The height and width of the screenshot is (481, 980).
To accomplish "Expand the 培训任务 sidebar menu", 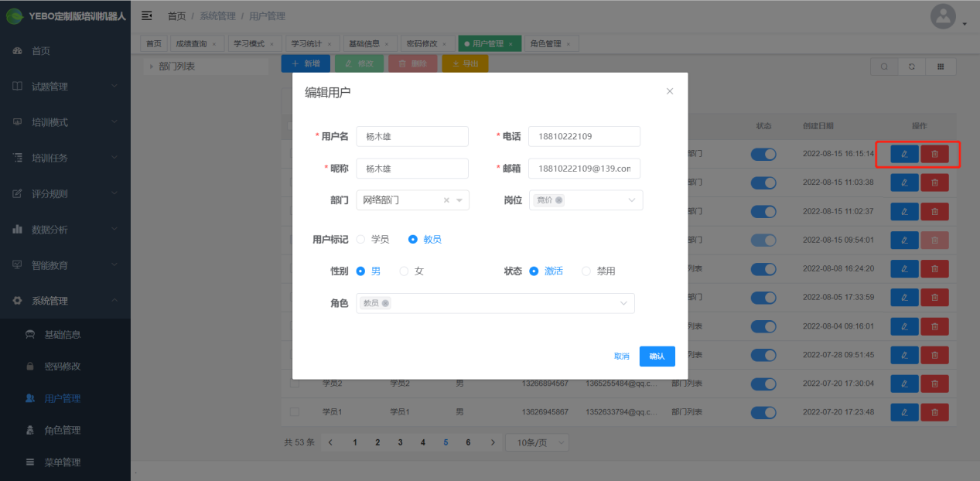I will coord(65,158).
